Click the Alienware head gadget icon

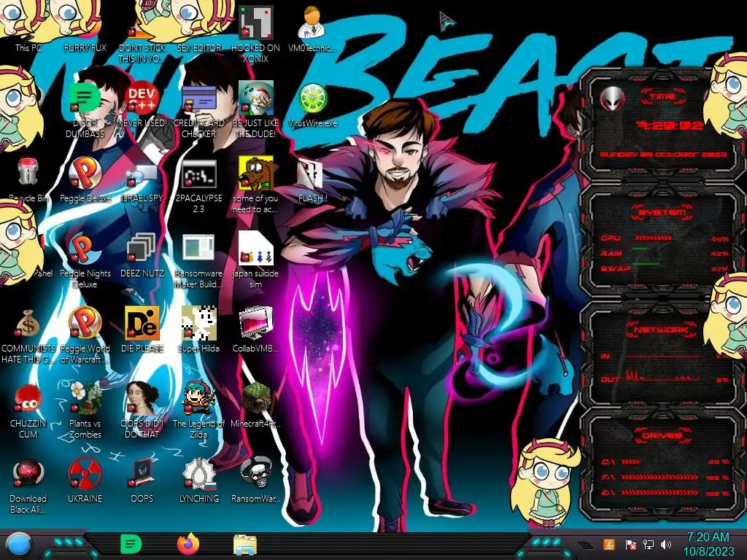[x=612, y=98]
